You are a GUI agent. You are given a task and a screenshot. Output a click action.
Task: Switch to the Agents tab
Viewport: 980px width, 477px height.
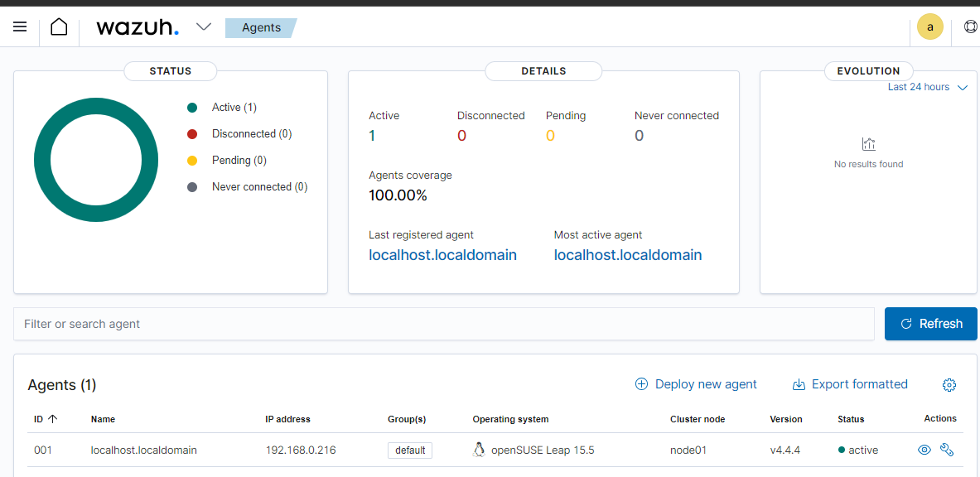click(261, 27)
